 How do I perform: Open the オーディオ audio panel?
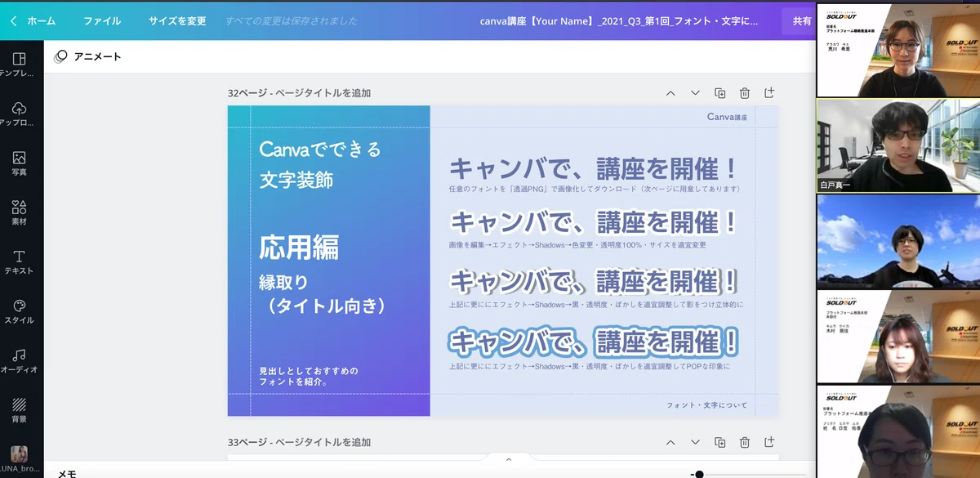pos(20,361)
